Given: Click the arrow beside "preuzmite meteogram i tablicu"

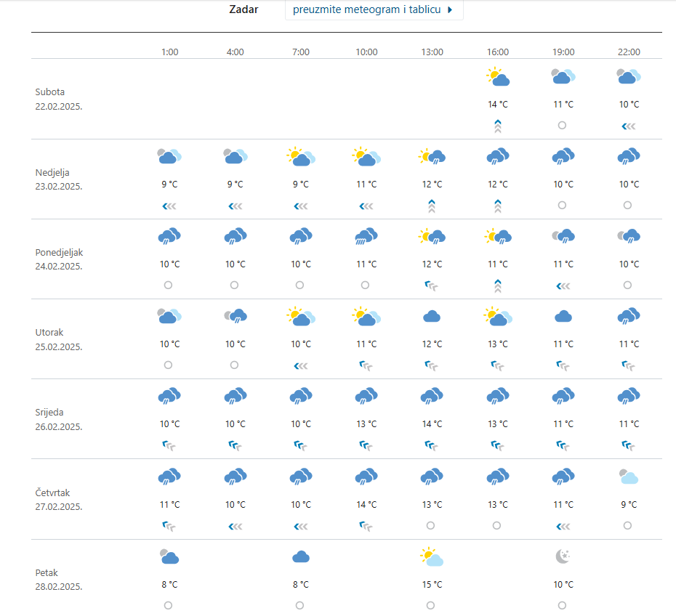Looking at the screenshot, I should pyautogui.click(x=450, y=10).
